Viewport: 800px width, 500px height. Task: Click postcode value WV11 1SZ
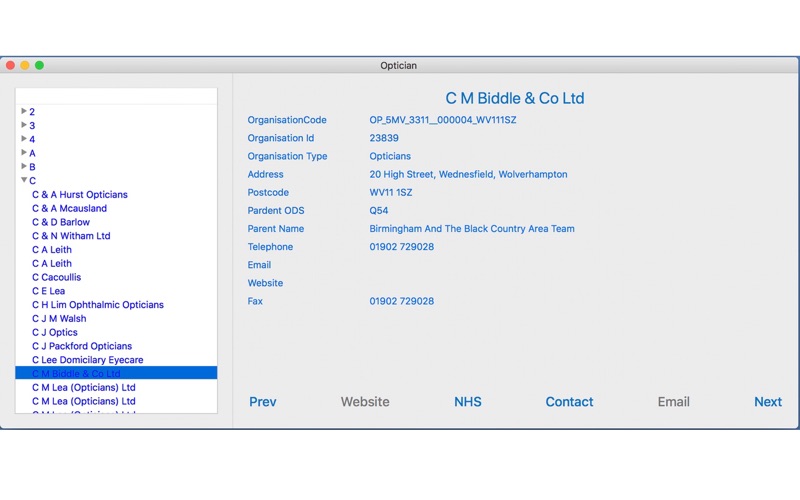pyautogui.click(x=391, y=192)
